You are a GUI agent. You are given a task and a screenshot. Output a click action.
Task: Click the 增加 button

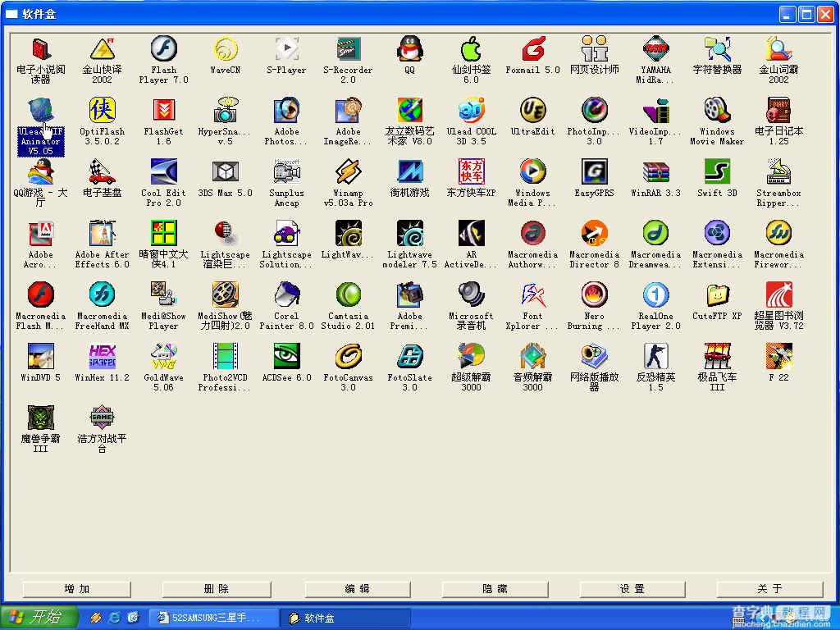coord(76,589)
